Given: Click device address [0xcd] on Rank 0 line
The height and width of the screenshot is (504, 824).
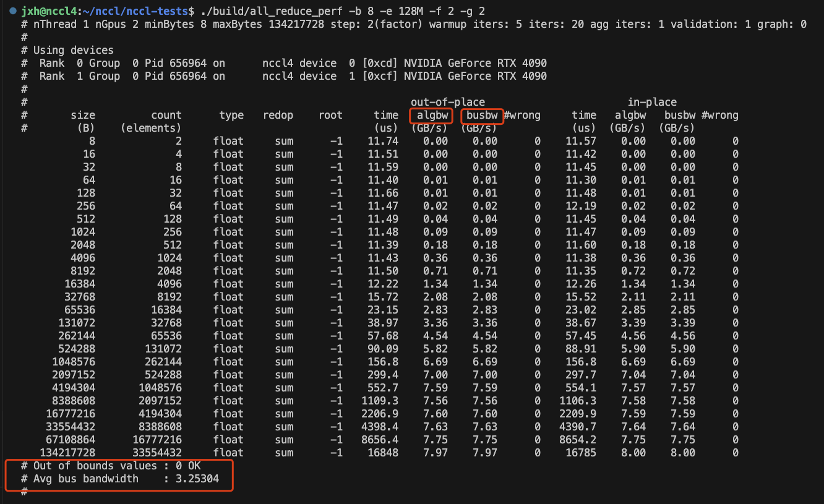Looking at the screenshot, I should (x=379, y=63).
